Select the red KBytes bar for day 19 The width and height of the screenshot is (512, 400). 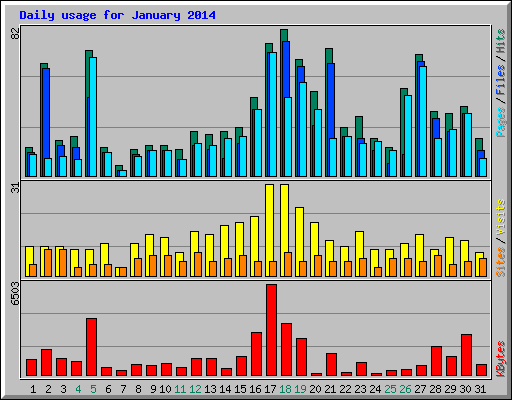[x=301, y=357]
